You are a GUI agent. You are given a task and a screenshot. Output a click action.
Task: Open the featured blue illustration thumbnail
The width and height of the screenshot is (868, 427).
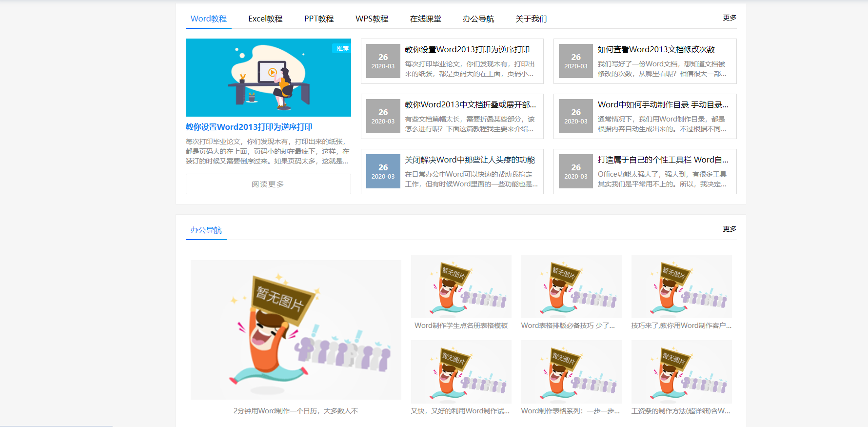[268, 78]
